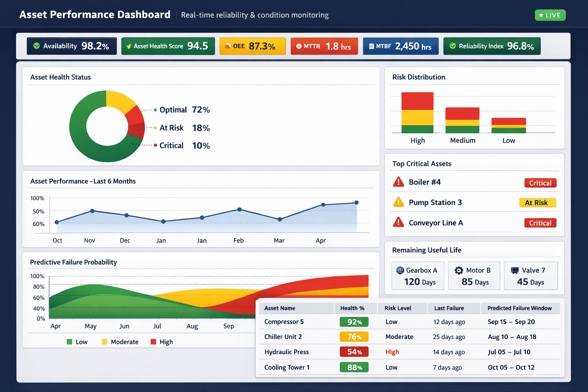The height and width of the screenshot is (392, 588).
Task: Click the Gearbox A 120 Days card
Action: pos(418,276)
